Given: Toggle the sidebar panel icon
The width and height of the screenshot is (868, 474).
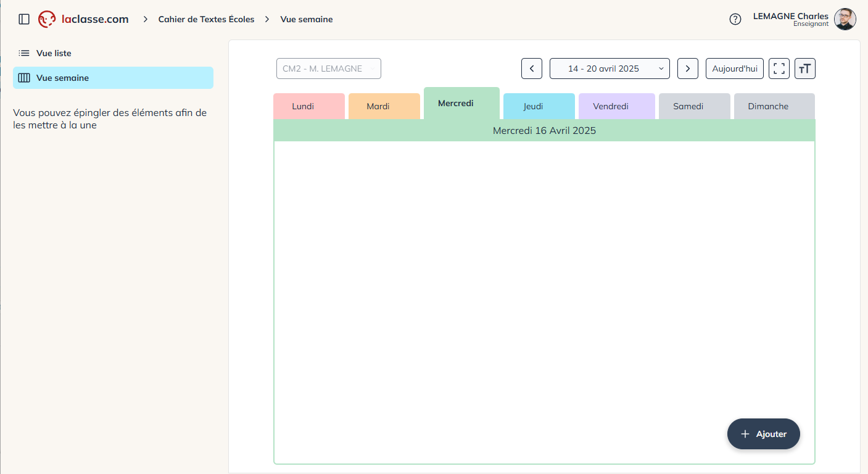Looking at the screenshot, I should pos(24,19).
